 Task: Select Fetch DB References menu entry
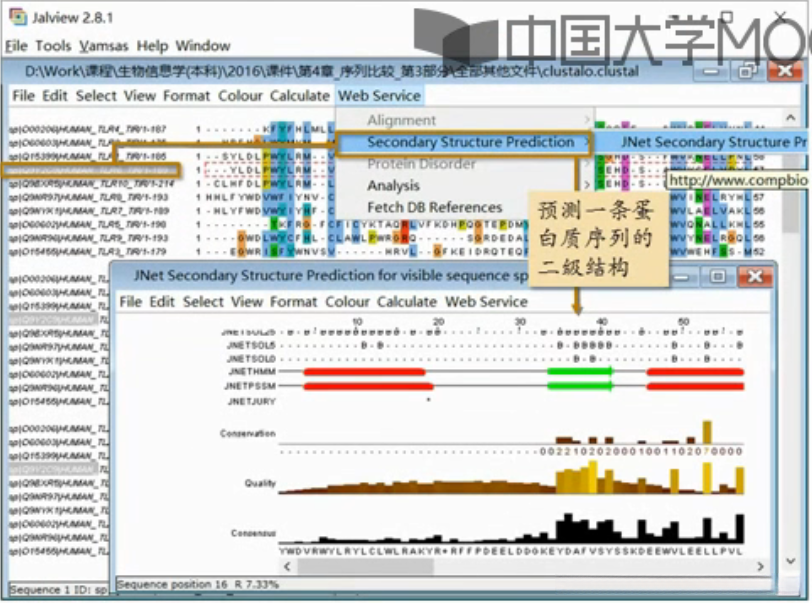point(434,207)
